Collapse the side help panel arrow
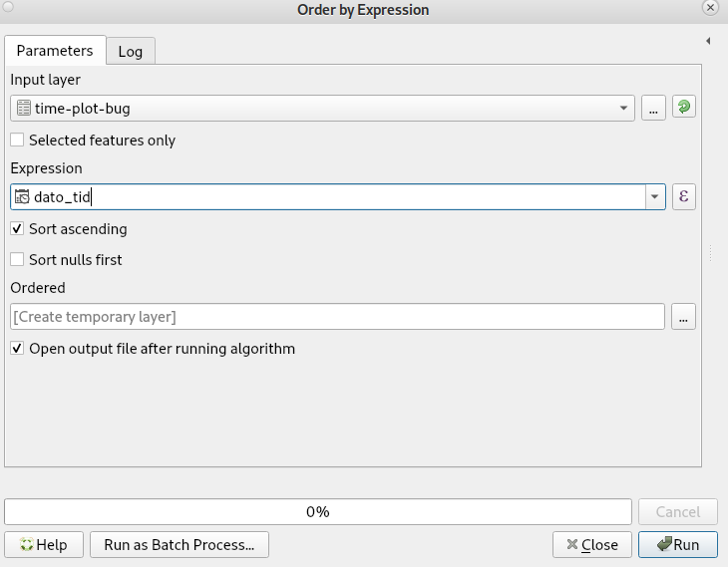This screenshot has width=728, height=567. point(707,41)
